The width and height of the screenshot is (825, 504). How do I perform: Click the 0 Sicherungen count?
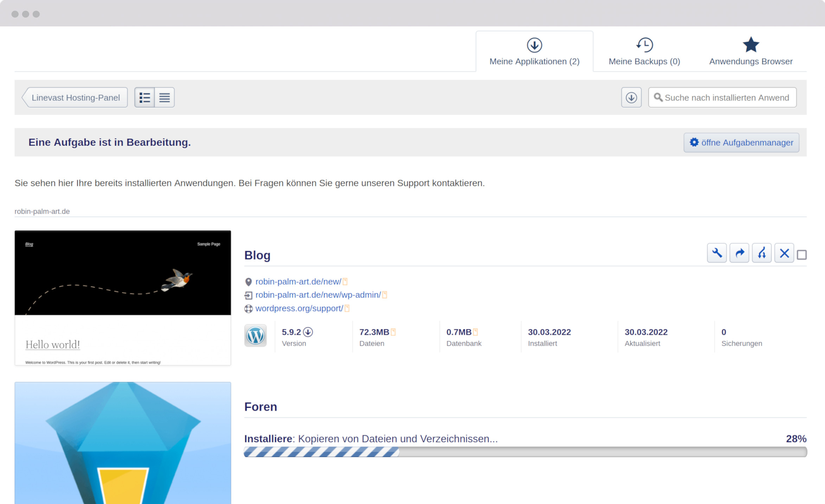pyautogui.click(x=724, y=332)
